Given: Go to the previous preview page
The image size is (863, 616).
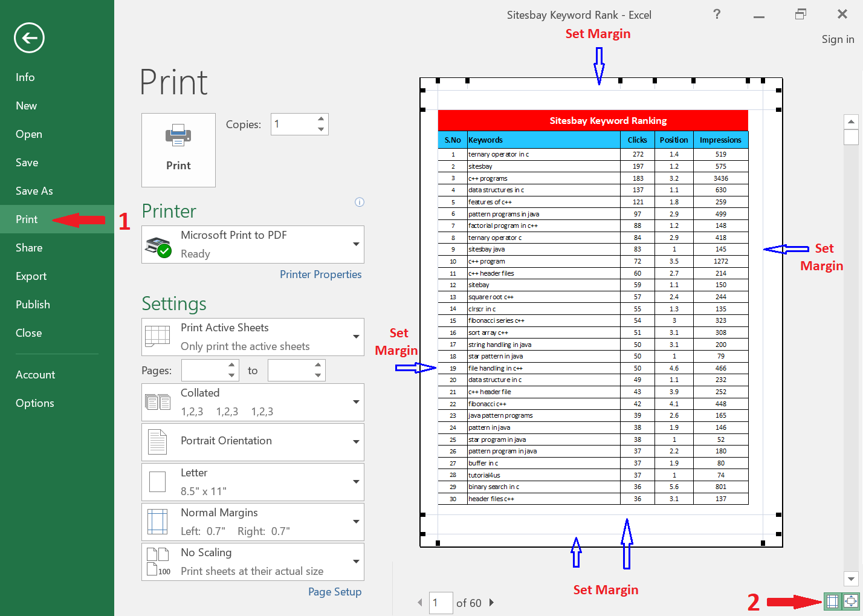Looking at the screenshot, I should pos(420,603).
